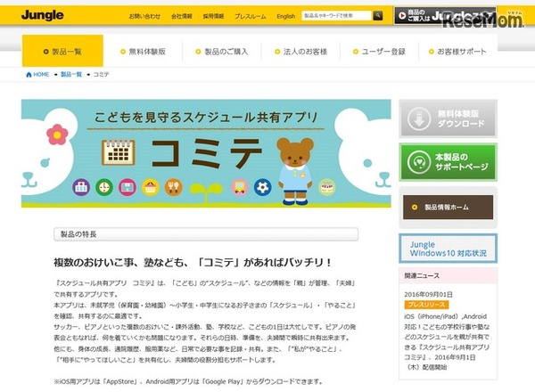Click the 複数のおけいこ事 headline text
The height and width of the screenshot is (392, 535).
(x=193, y=263)
